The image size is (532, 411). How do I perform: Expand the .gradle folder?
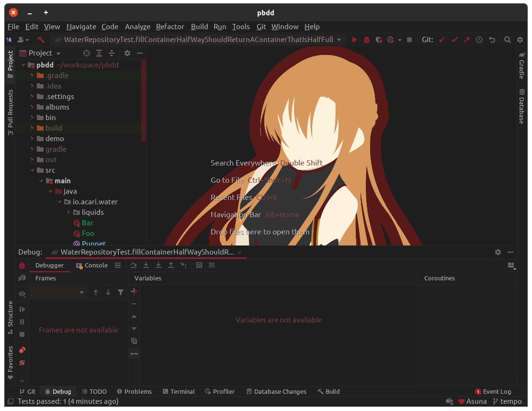(x=32, y=75)
